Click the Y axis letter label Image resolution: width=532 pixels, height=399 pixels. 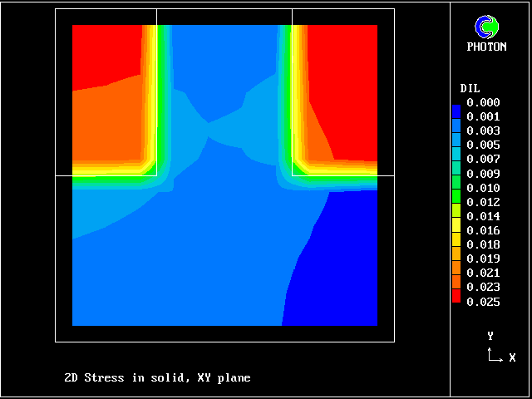pyautogui.click(x=490, y=336)
